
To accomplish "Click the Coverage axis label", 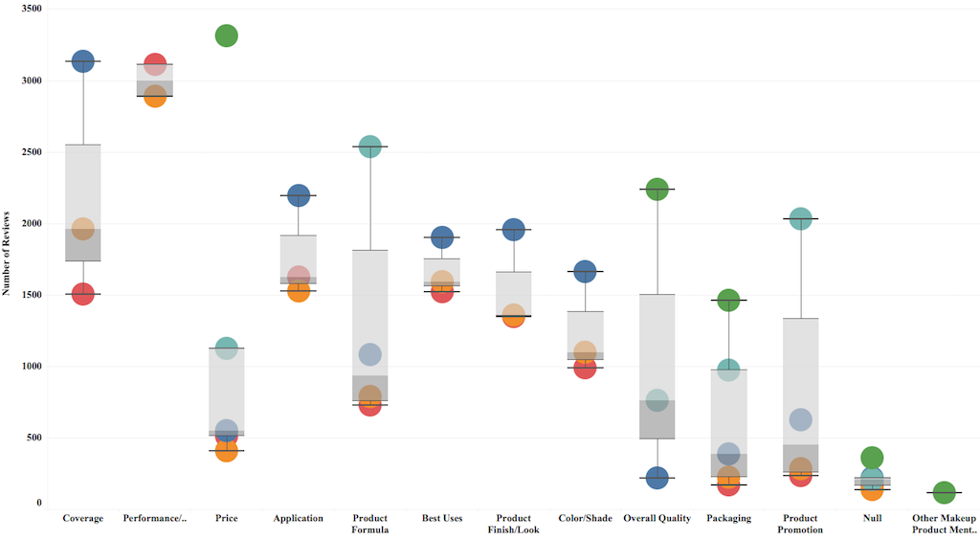I will coord(83,519).
